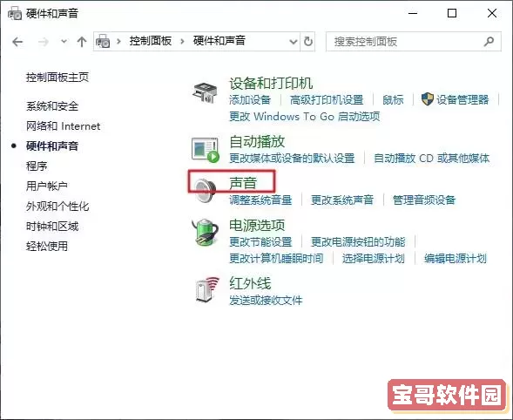Go up one level with the up arrow
Screen dimensions: 513x420
(82, 42)
